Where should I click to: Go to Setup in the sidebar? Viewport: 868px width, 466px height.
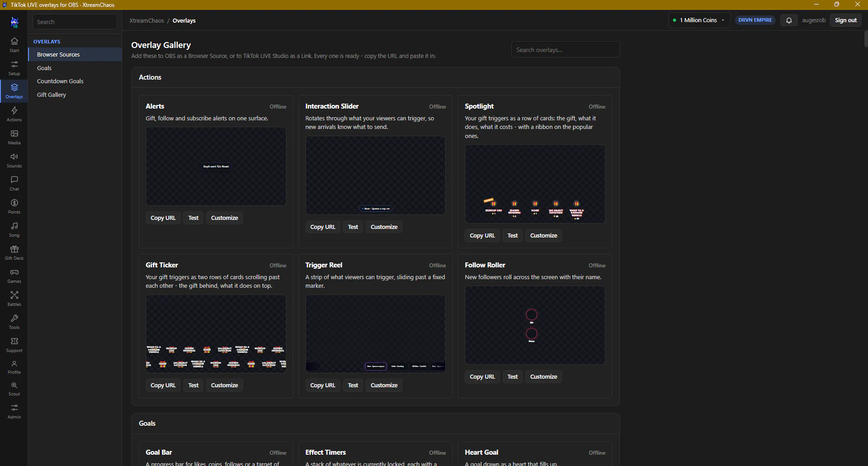(14, 68)
